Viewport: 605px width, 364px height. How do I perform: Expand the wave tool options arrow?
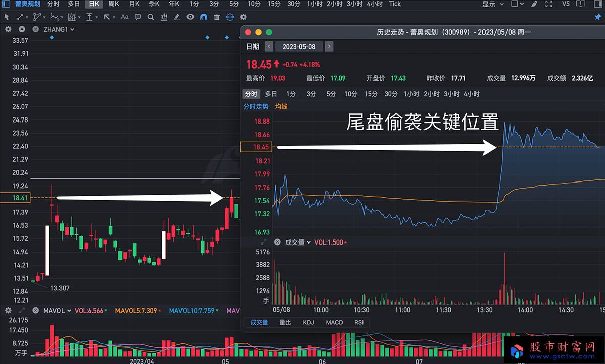point(61,17)
